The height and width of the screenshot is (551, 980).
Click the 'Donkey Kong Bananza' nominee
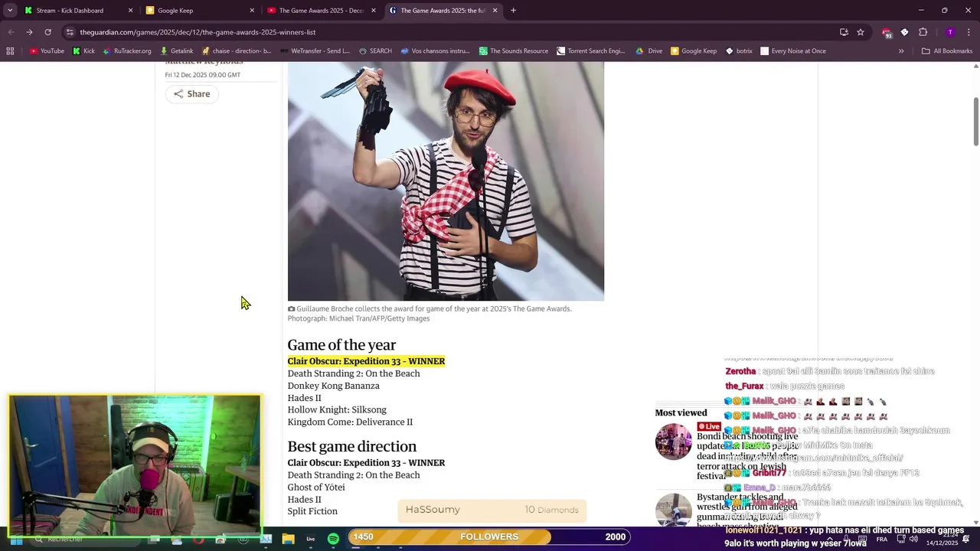[x=333, y=386]
